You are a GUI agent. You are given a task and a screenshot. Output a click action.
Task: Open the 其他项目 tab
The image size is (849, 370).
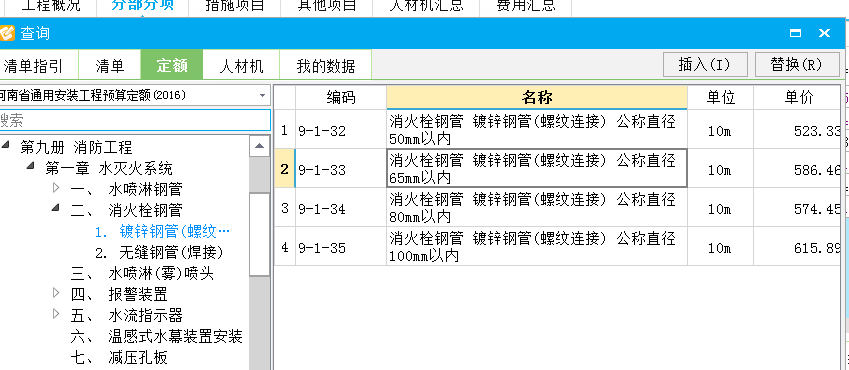(327, 6)
